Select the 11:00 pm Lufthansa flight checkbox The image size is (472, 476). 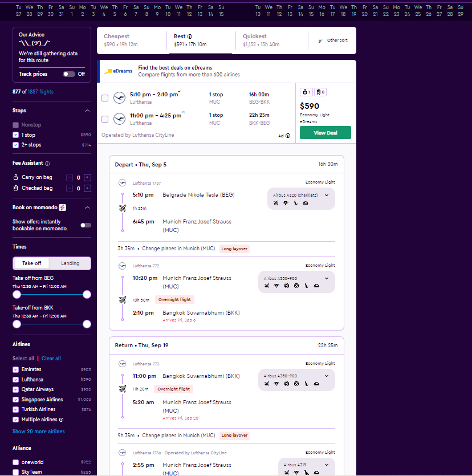pos(105,119)
